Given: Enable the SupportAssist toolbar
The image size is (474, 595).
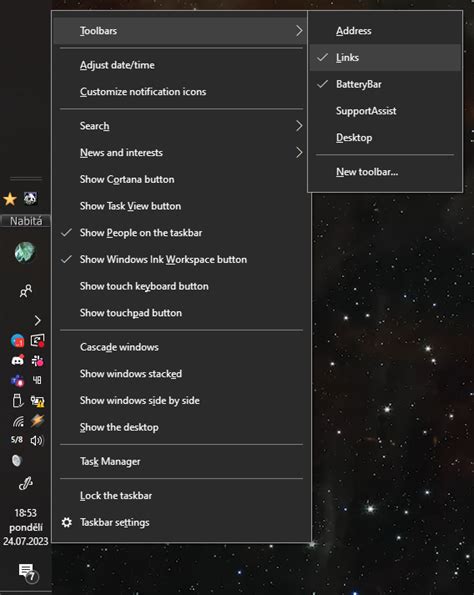Looking at the screenshot, I should (385, 111).
